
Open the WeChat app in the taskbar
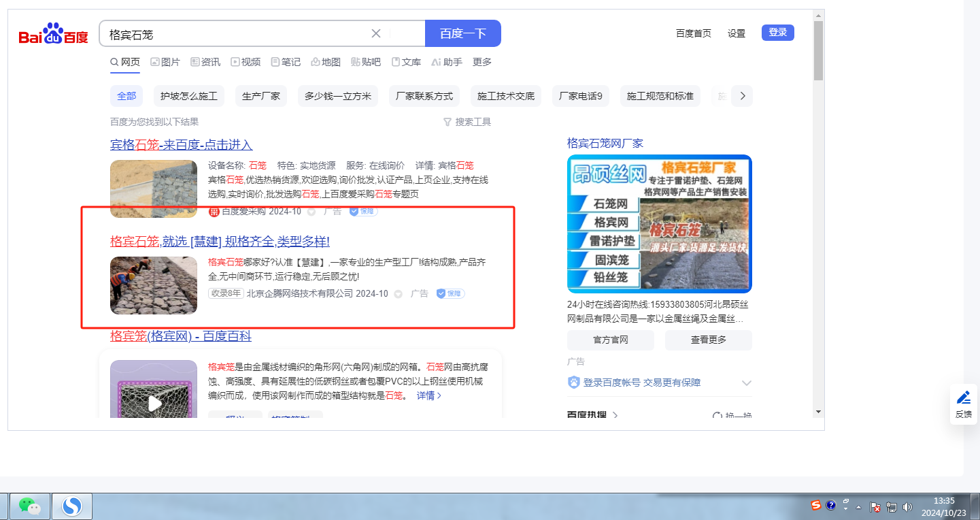click(x=29, y=506)
